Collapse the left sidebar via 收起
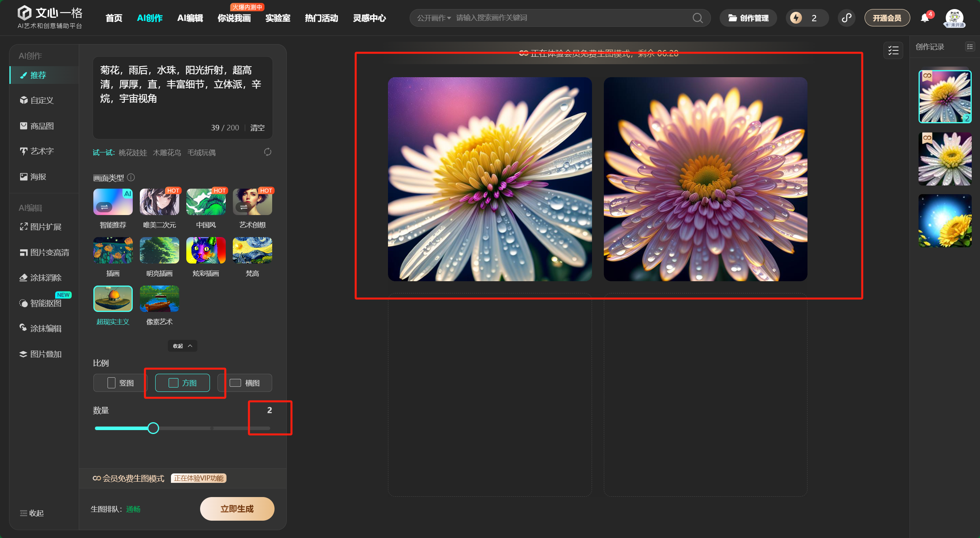Viewport: 980px width, 538px height. pos(32,513)
